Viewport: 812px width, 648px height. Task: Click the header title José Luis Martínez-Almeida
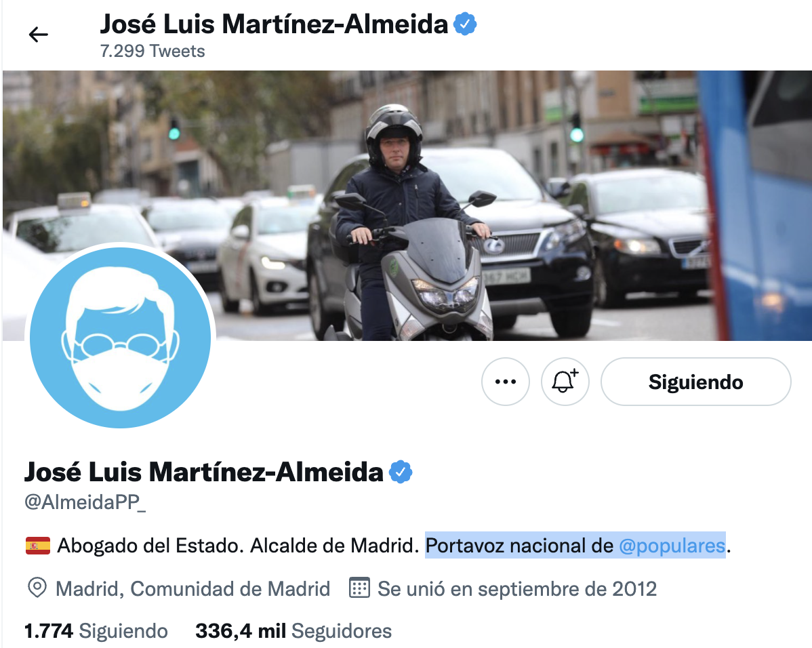[x=274, y=24]
